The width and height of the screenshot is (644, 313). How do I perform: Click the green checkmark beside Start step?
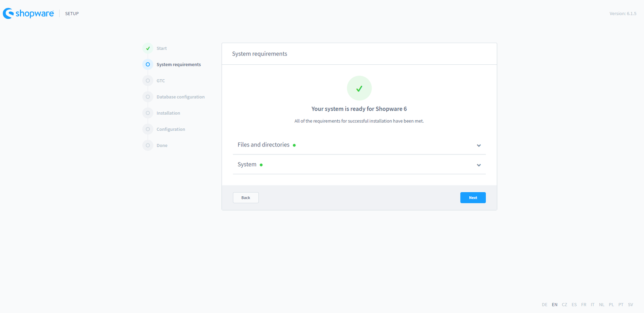point(148,48)
